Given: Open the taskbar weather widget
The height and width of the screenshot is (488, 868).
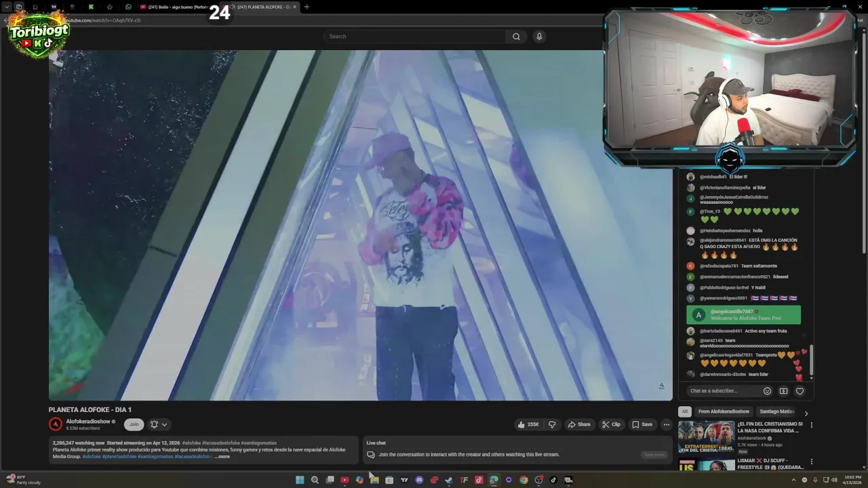Looking at the screenshot, I should (24, 480).
